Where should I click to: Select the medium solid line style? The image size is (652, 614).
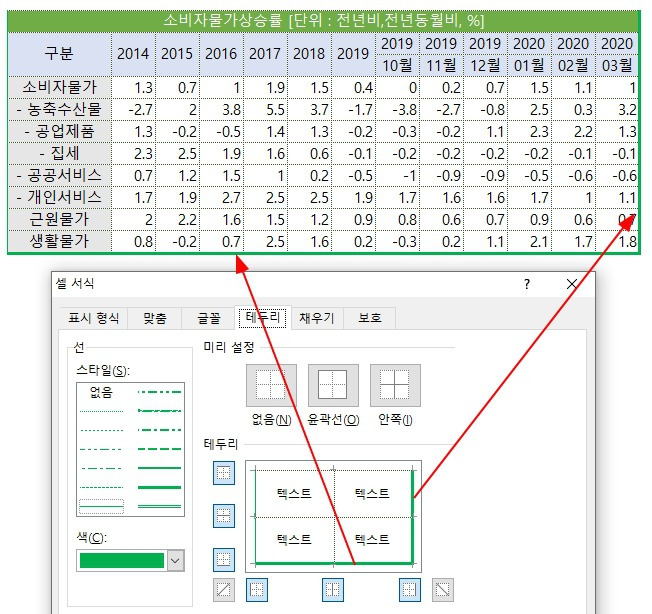159,468
